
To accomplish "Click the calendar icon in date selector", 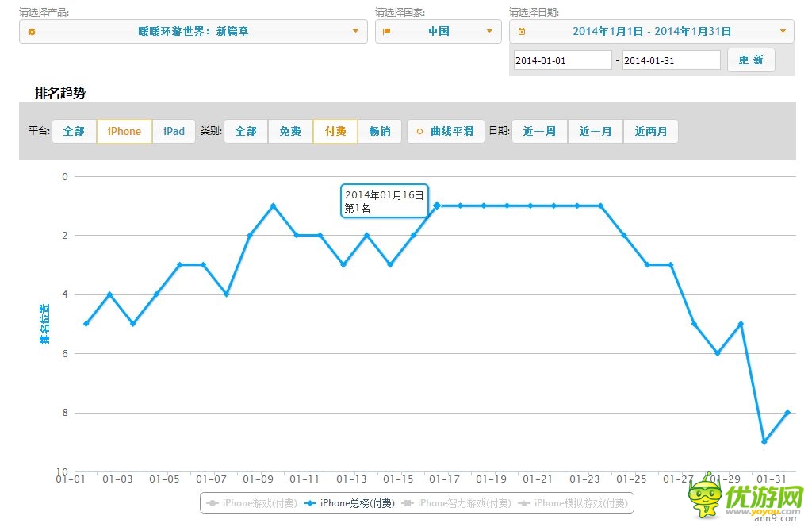I will click(521, 32).
